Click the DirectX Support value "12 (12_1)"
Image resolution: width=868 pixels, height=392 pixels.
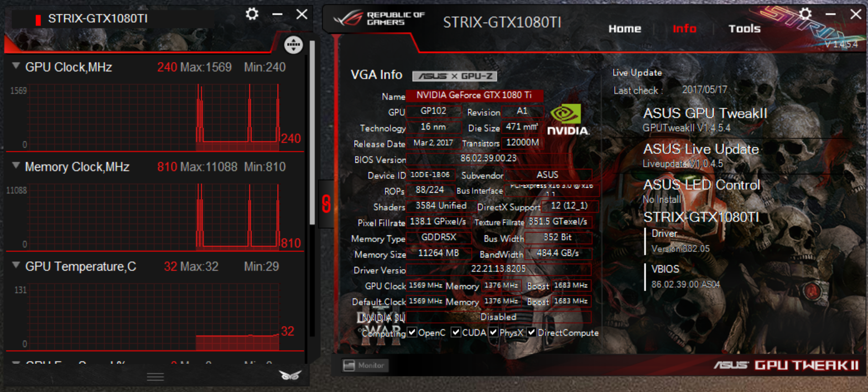point(569,206)
